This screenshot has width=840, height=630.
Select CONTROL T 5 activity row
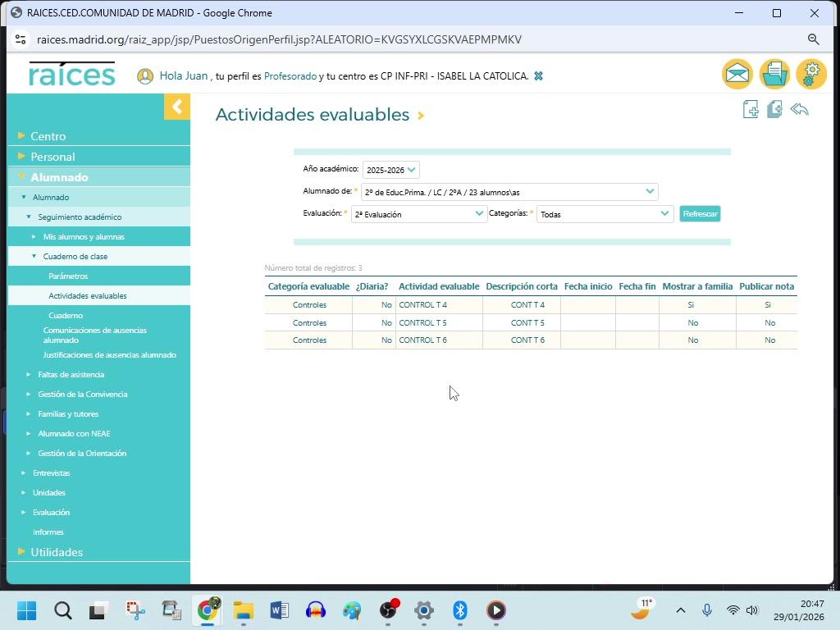tap(531, 322)
